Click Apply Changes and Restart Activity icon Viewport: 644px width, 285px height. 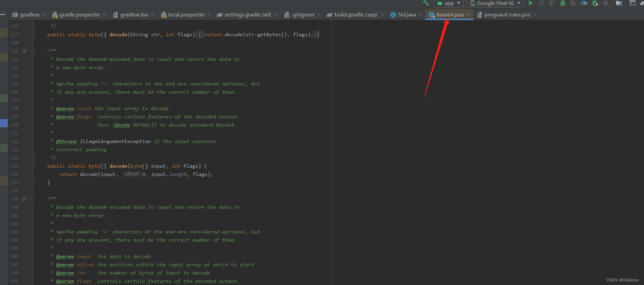pyautogui.click(x=541, y=3)
